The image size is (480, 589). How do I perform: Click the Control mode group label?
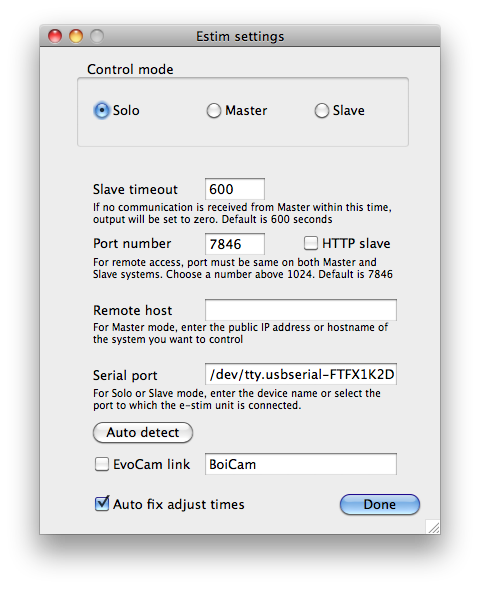(x=130, y=69)
